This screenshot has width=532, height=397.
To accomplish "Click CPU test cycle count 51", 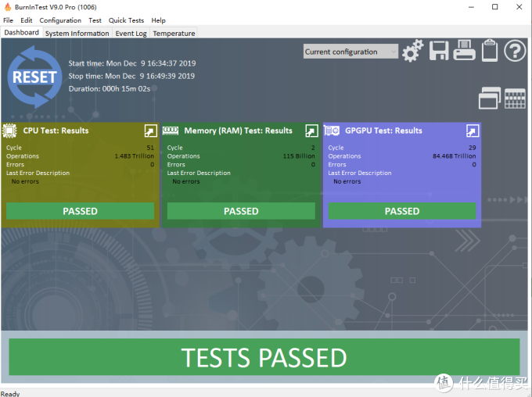I will 150,148.
